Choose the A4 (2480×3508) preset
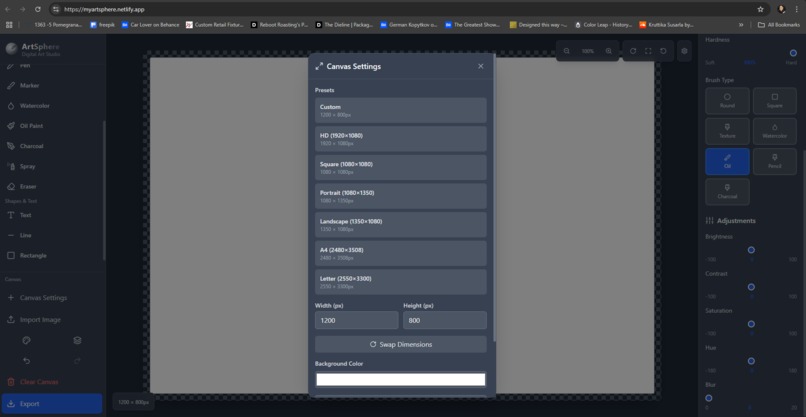806x417 pixels. pyautogui.click(x=400, y=253)
